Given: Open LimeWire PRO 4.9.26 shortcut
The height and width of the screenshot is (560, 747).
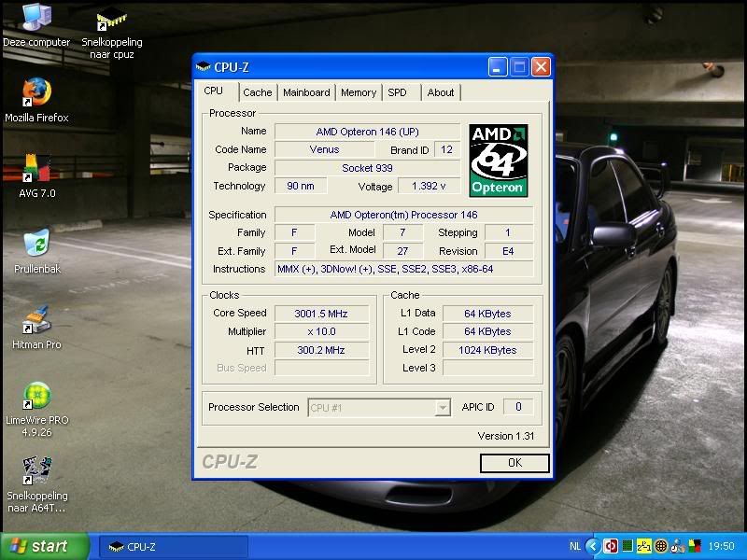Looking at the screenshot, I should [x=36, y=409].
